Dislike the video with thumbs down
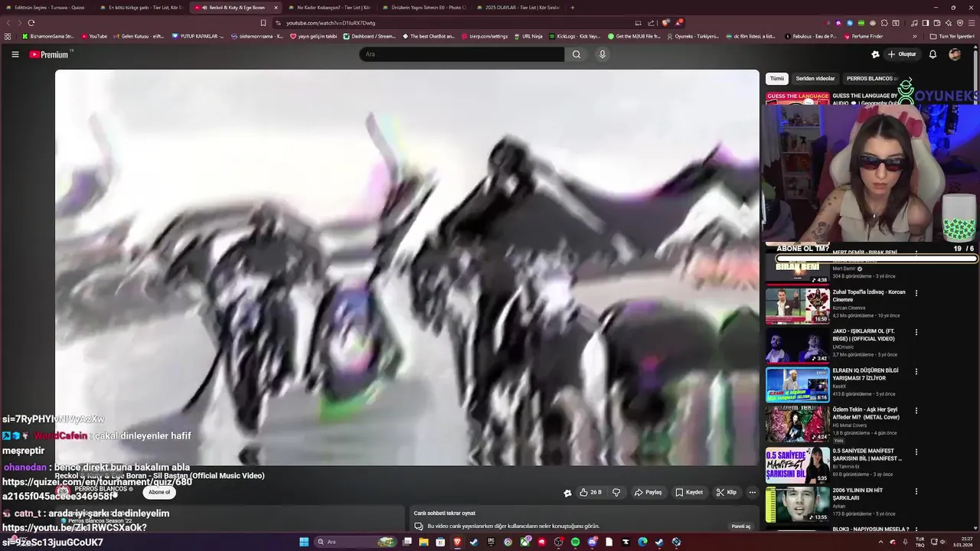The image size is (980, 551). point(616,493)
